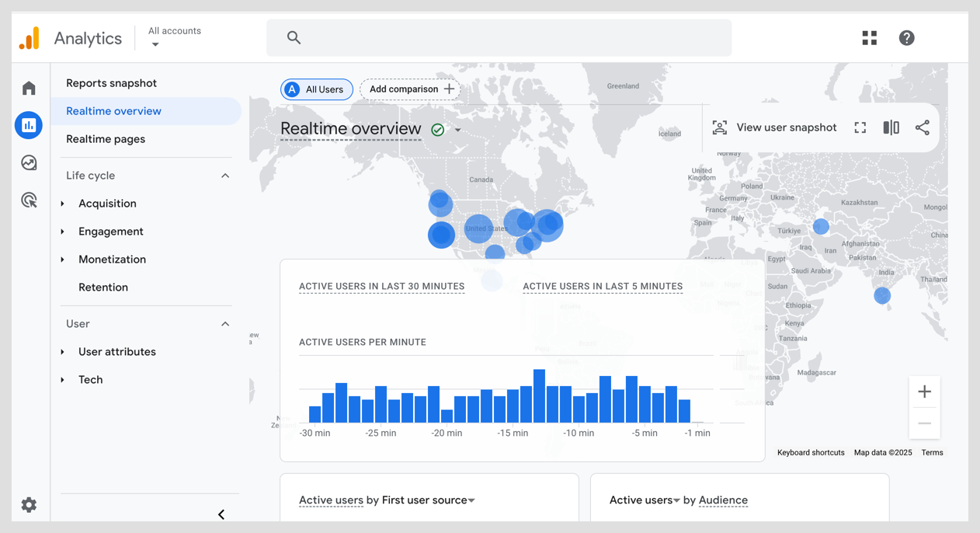Viewport: 980px width, 533px height.
Task: Click View user snapshot button
Action: pos(774,127)
